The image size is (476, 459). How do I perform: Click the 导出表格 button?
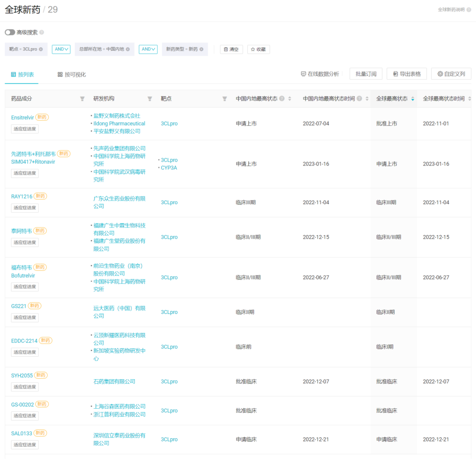coord(407,74)
